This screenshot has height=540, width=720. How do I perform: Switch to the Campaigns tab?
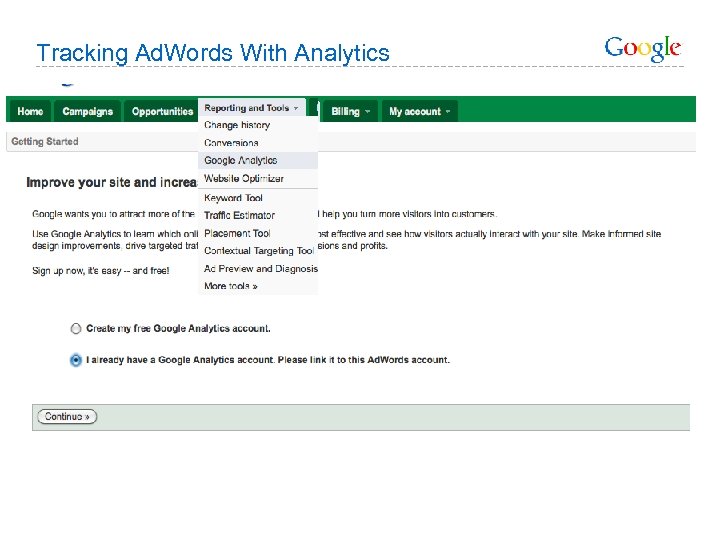pos(88,111)
